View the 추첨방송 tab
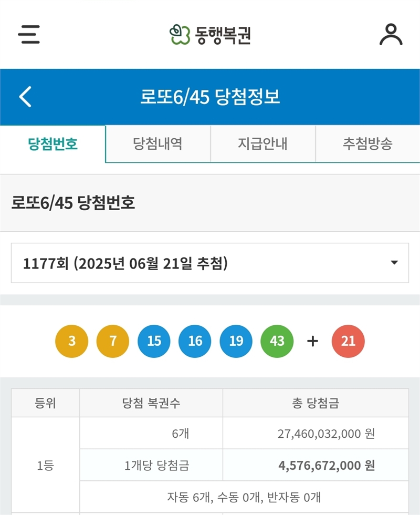This screenshot has height=515, width=420. tap(367, 144)
